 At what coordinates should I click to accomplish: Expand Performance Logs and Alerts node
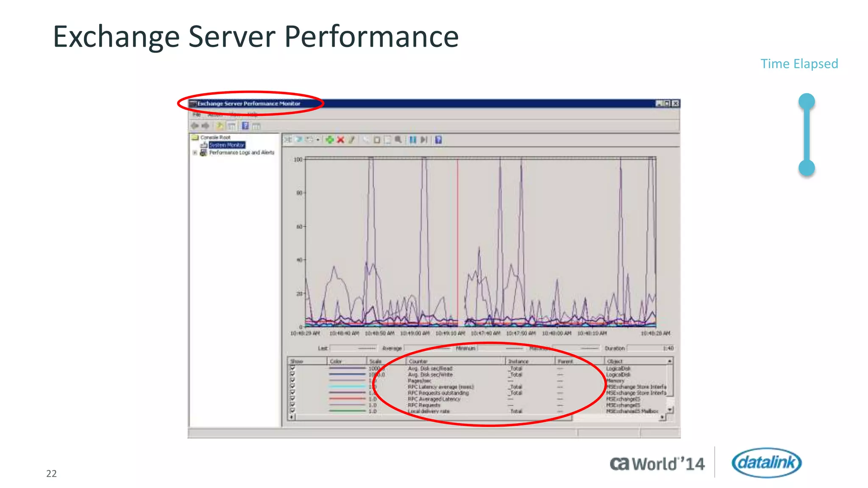click(195, 152)
